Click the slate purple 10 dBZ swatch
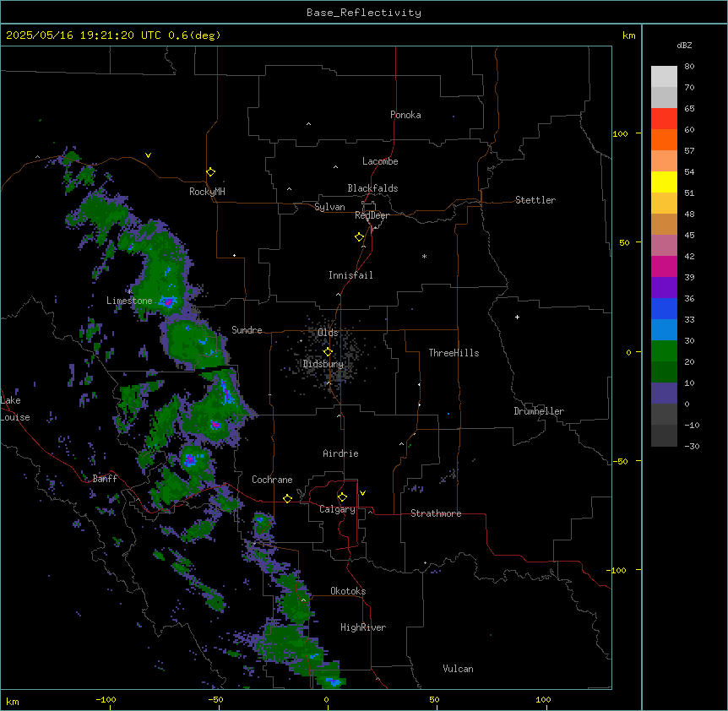The image size is (728, 711). [664, 393]
